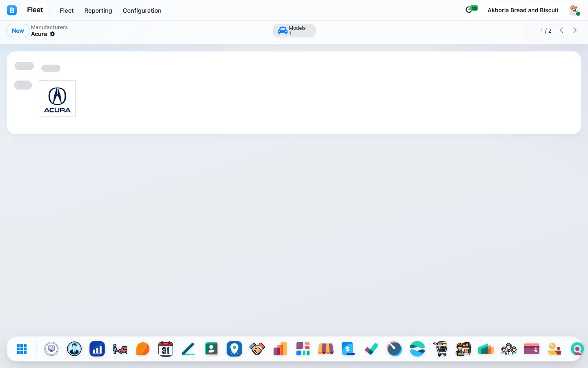This screenshot has width=588, height=368.
Task: Create a New manufacturer record
Action: pos(18,31)
